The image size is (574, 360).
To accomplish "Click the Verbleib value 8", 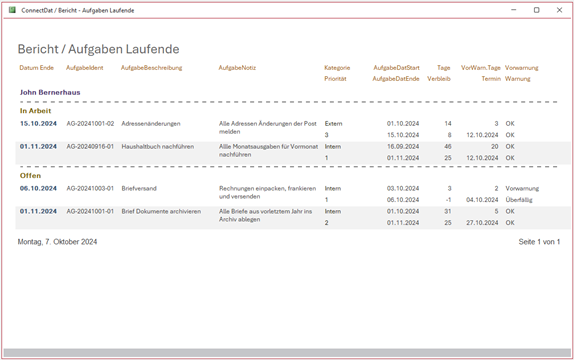I will pyautogui.click(x=450, y=135).
